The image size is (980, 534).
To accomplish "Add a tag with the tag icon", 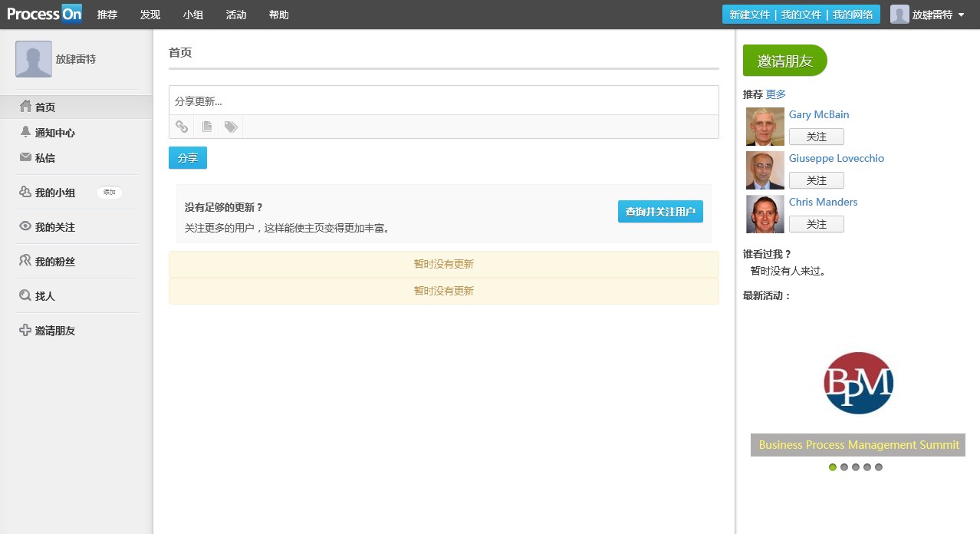I will 231,127.
